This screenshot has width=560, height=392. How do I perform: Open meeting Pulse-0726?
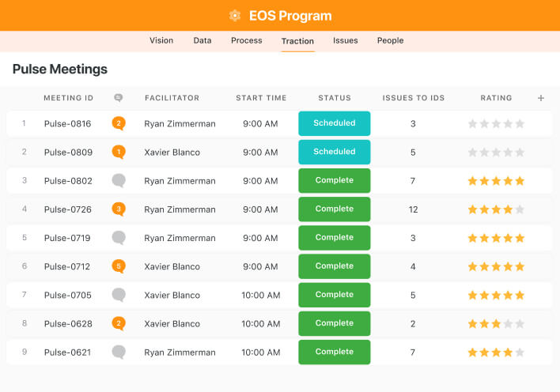pos(68,209)
